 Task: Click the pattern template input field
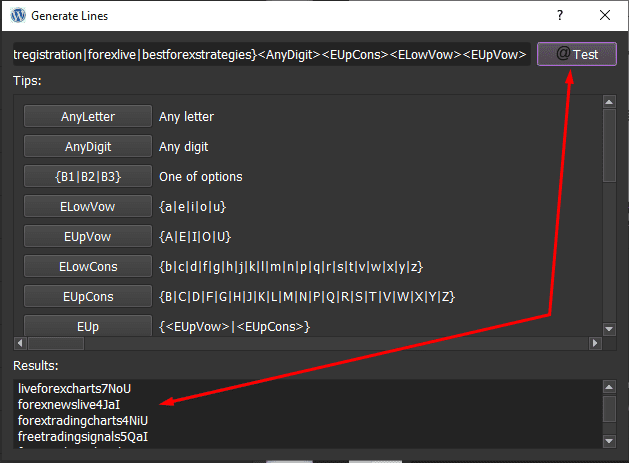point(270,55)
